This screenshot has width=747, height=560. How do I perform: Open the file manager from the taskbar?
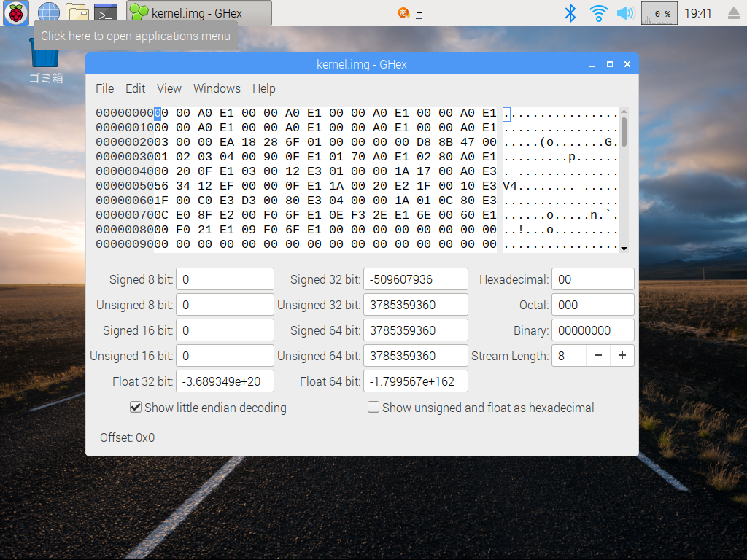pyautogui.click(x=75, y=12)
